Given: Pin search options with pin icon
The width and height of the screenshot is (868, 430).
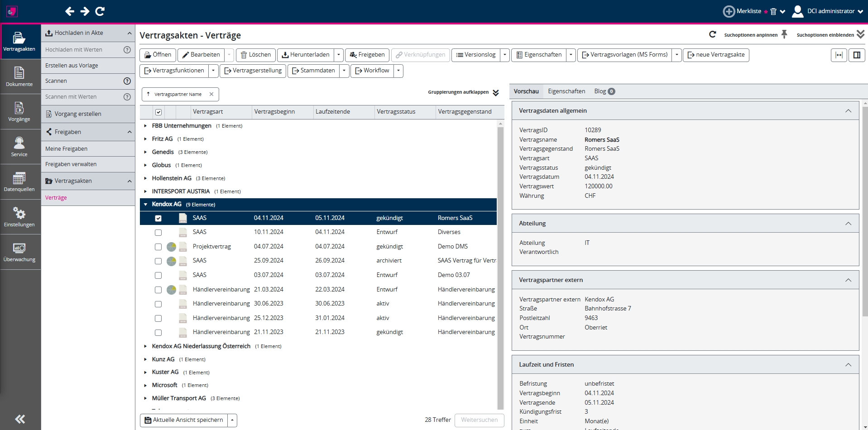Looking at the screenshot, I should click(x=784, y=34).
